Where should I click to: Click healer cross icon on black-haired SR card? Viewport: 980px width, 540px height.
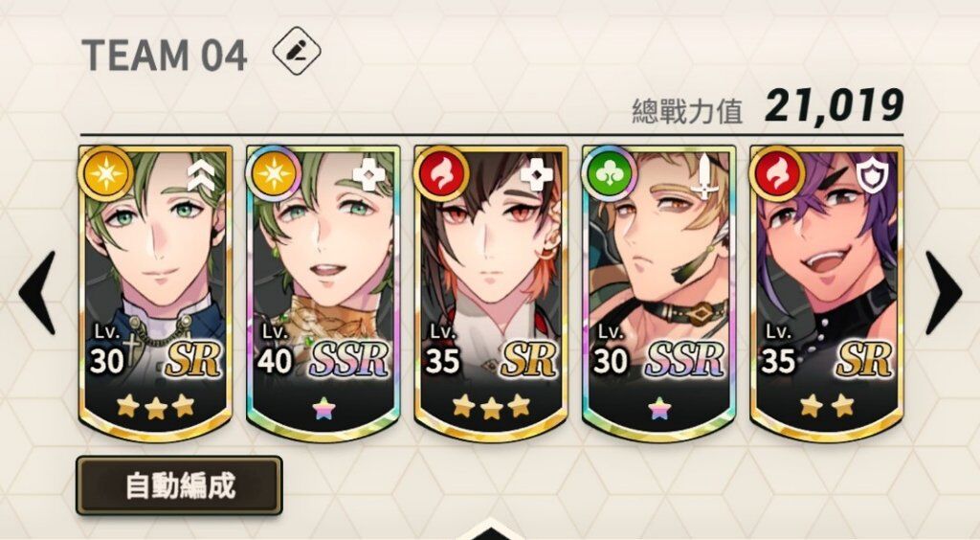click(x=537, y=175)
